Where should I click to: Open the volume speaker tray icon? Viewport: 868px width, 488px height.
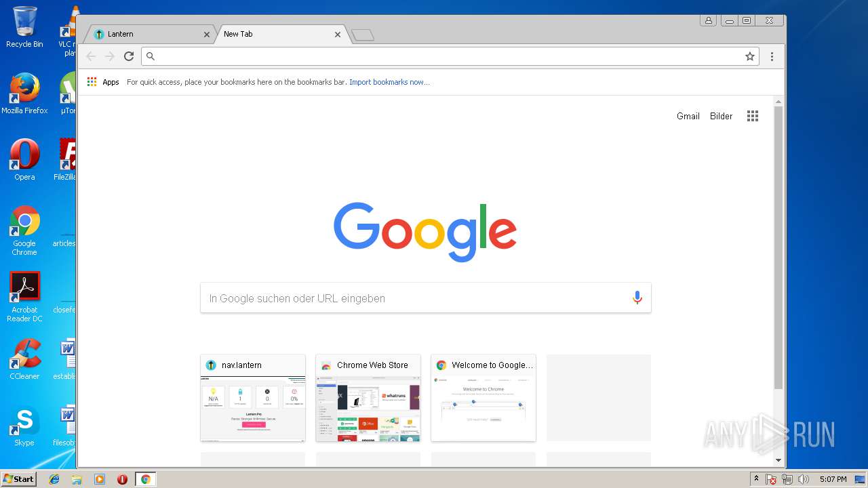coord(804,479)
